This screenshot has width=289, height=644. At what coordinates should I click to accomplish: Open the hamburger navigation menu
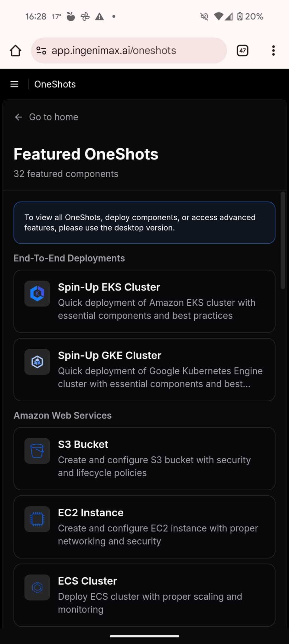click(x=14, y=84)
